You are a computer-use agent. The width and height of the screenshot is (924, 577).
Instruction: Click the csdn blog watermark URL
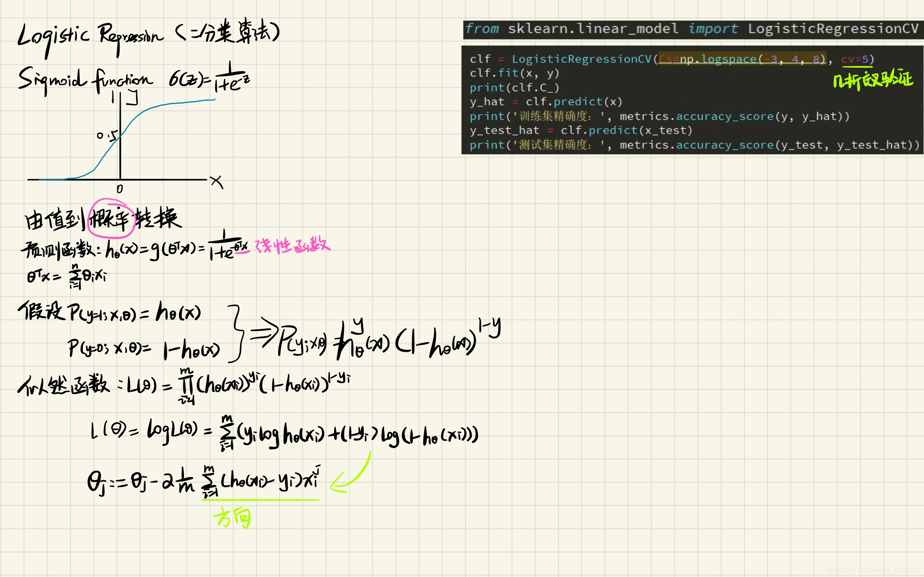(872, 570)
